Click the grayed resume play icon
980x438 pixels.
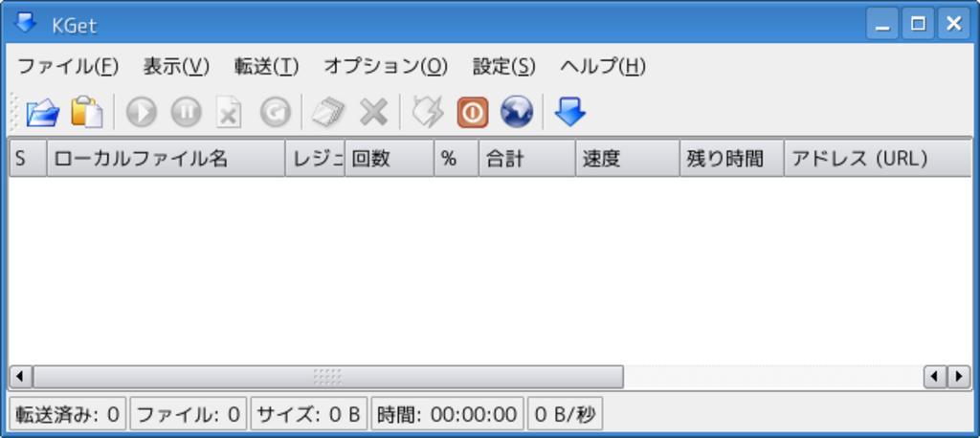coord(141,113)
